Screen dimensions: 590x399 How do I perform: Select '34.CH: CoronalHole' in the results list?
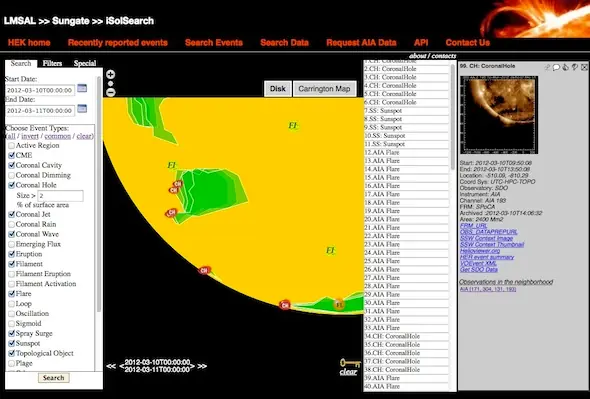(x=406, y=336)
